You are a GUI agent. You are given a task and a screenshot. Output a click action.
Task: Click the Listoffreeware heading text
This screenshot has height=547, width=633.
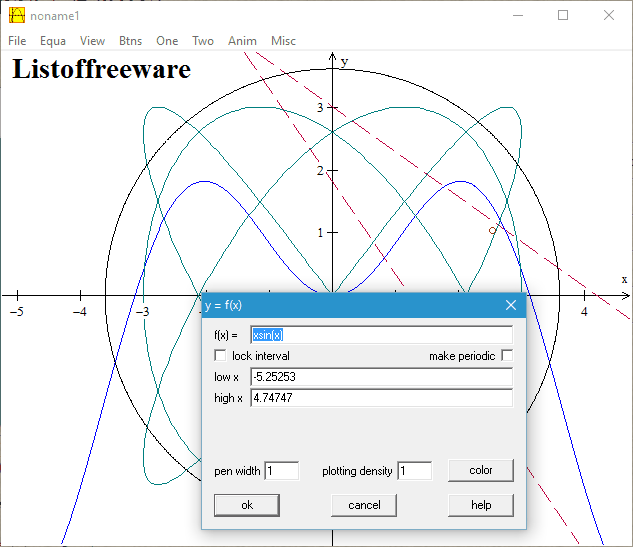point(101,69)
